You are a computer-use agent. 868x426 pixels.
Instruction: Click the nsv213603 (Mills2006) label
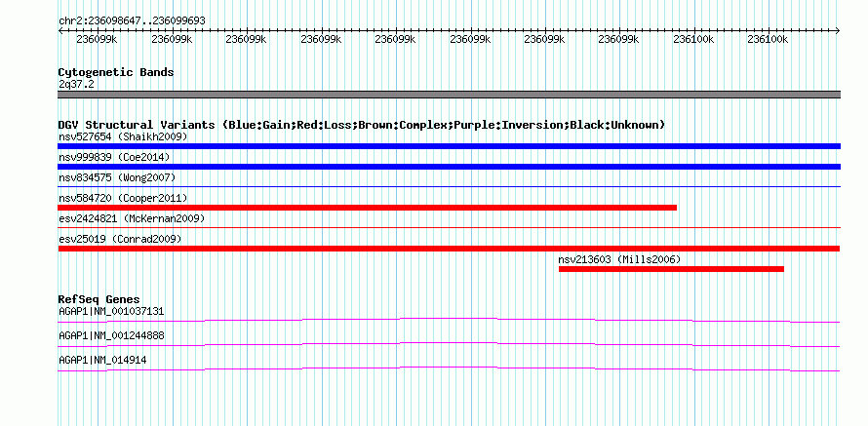(x=619, y=259)
